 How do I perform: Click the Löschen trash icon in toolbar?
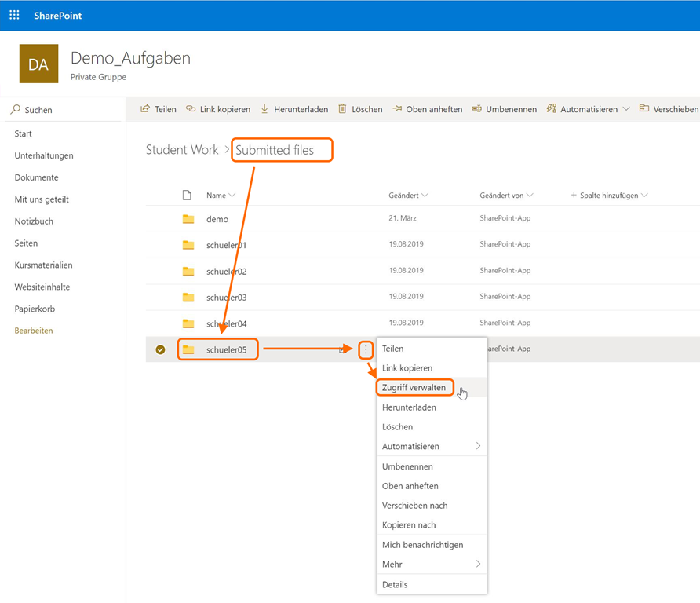tap(342, 109)
